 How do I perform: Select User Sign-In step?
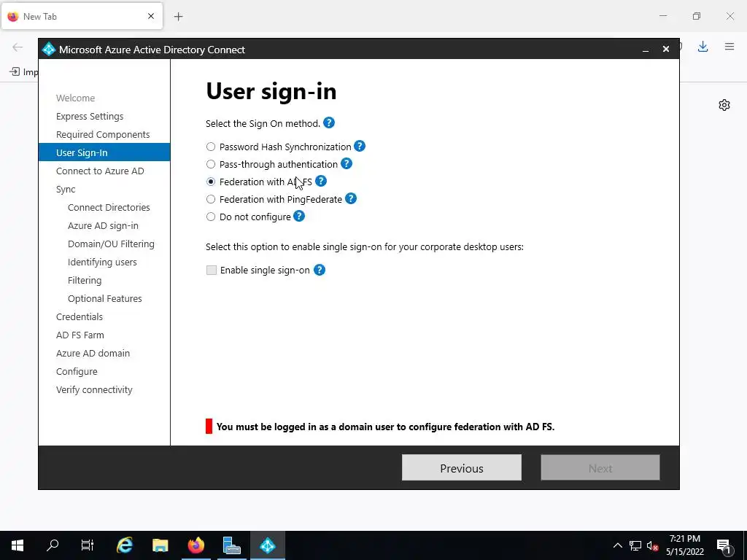point(104,152)
